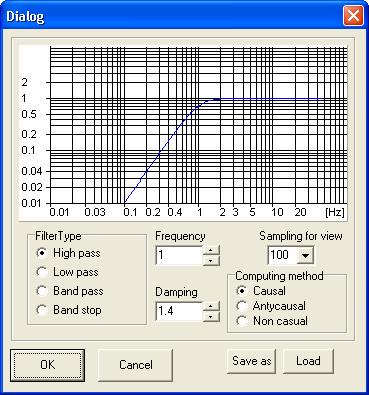This screenshot has width=369, height=395.
Task: Click the Damping input field
Action: click(x=179, y=311)
